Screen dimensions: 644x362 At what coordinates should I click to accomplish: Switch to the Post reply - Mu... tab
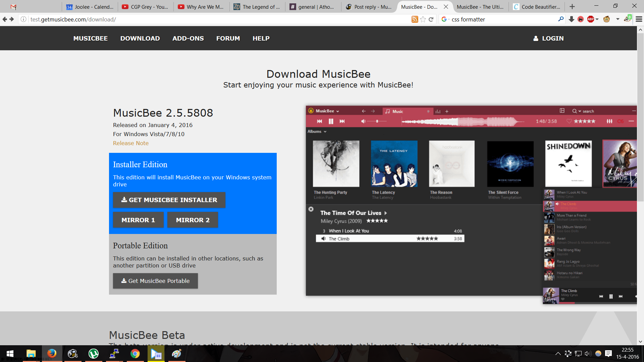pyautogui.click(x=369, y=7)
